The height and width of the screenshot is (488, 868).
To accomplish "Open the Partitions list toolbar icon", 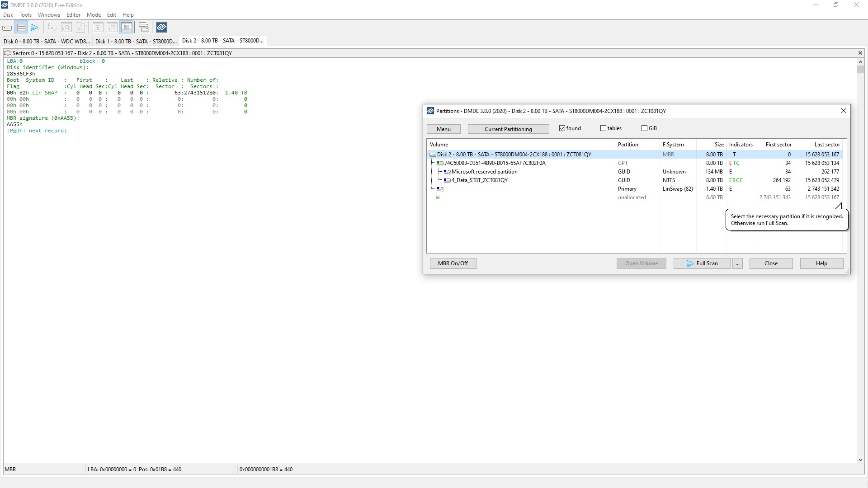I will pos(21,28).
